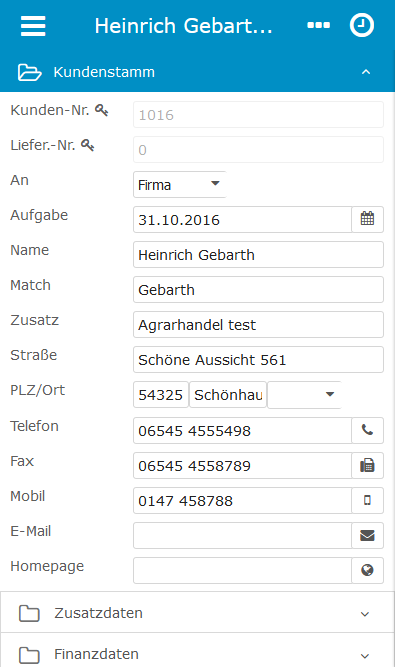Click the key icon next to Liefer.-Nr.
The width and height of the screenshot is (395, 667).
88,145
